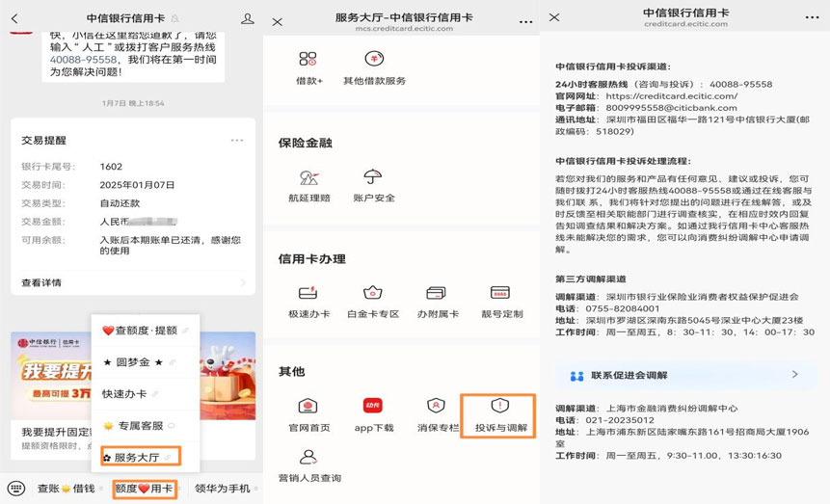Open the 靓号定制 icon
The image size is (830, 504).
click(500, 292)
